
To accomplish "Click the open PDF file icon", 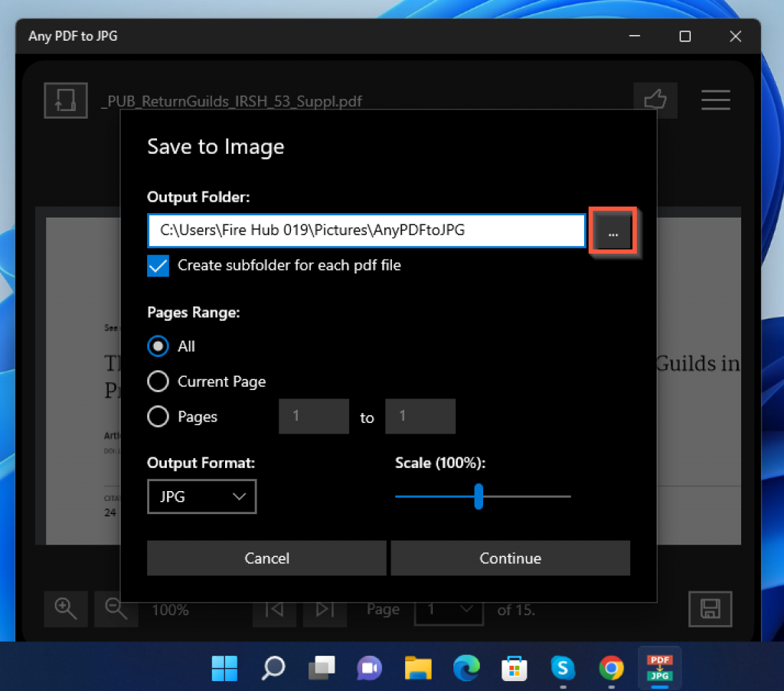I will tap(66, 100).
